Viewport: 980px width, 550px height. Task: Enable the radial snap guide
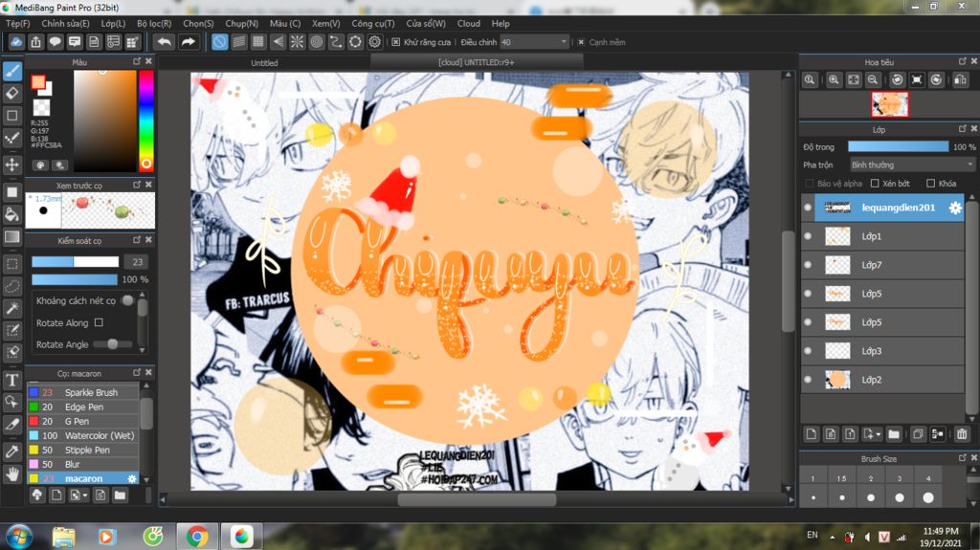(x=297, y=42)
